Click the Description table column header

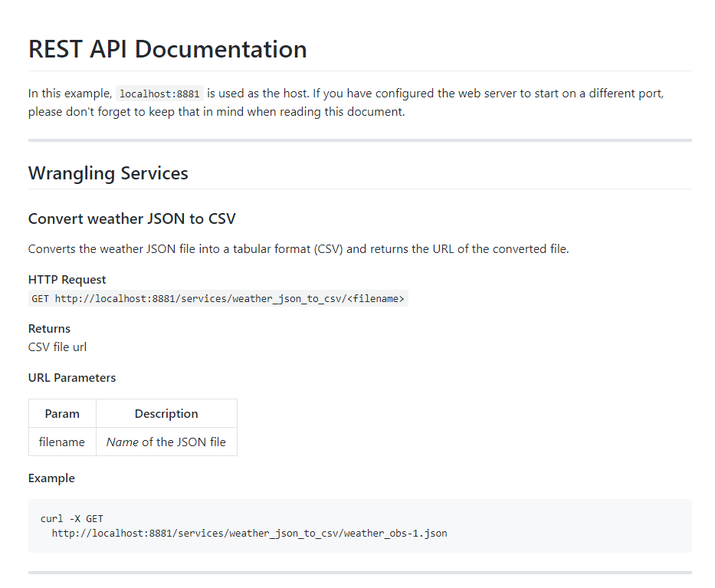(166, 414)
